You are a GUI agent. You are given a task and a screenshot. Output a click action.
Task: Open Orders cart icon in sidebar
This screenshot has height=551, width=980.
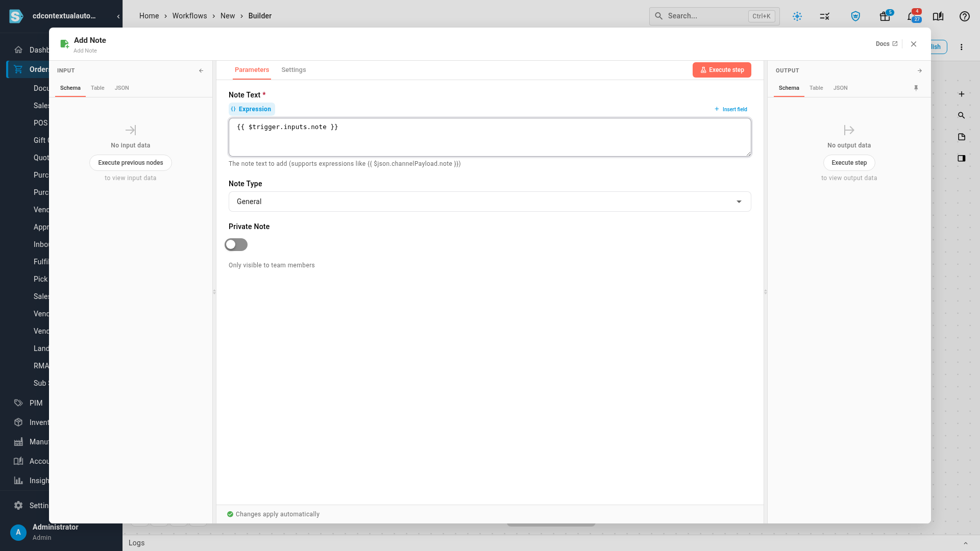[x=18, y=69]
